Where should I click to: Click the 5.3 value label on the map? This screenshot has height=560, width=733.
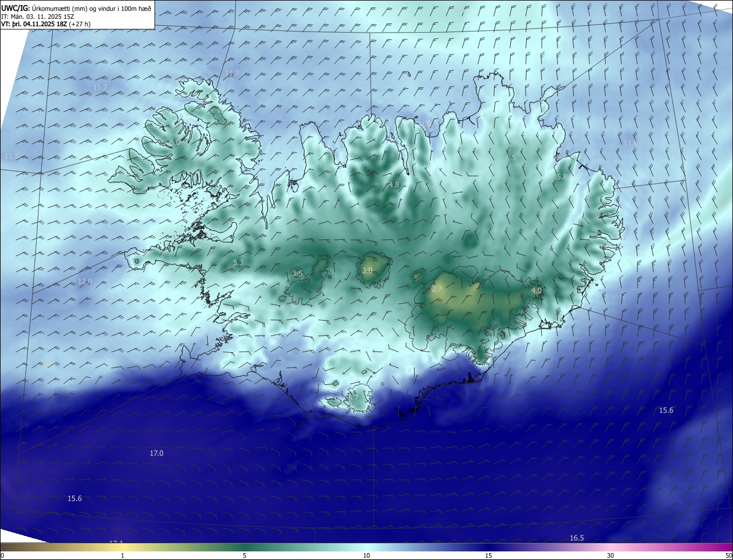239,262
